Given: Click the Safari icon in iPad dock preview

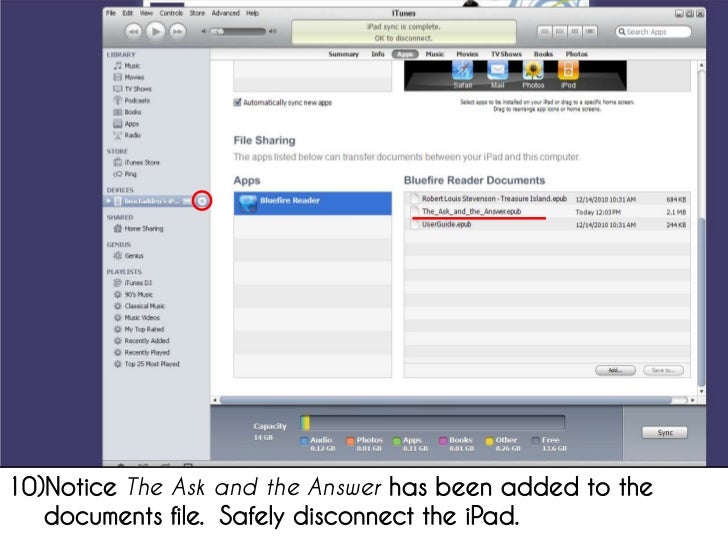Looking at the screenshot, I should tap(462, 74).
